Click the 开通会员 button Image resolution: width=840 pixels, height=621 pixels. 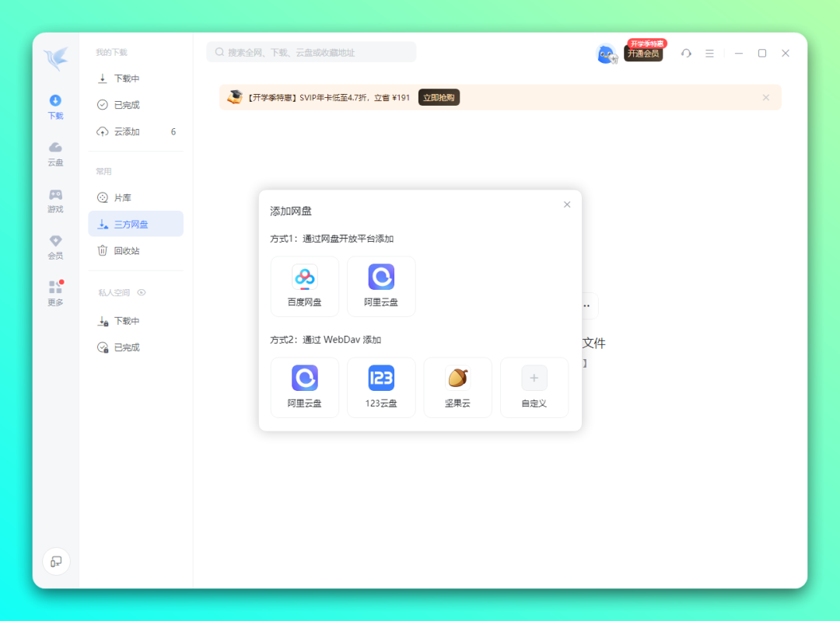pyautogui.click(x=643, y=54)
